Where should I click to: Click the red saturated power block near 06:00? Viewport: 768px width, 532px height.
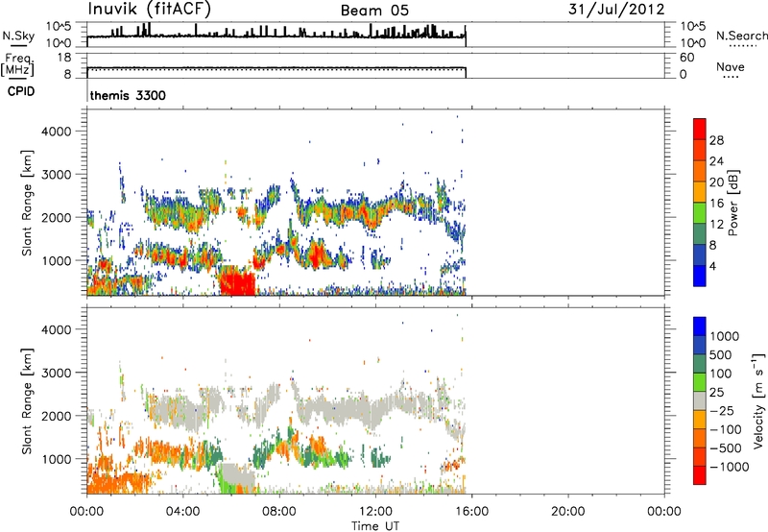point(237,281)
